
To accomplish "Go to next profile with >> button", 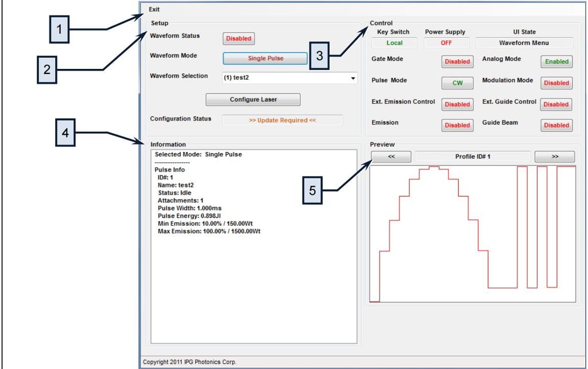I will [554, 157].
